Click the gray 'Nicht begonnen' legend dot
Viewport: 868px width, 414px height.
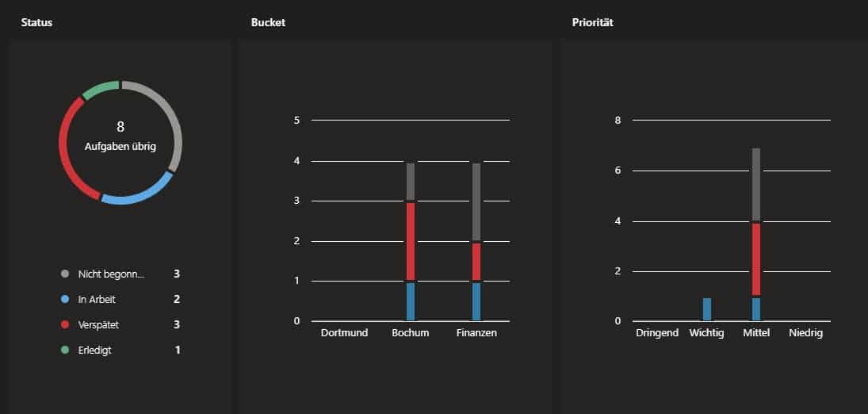point(65,274)
